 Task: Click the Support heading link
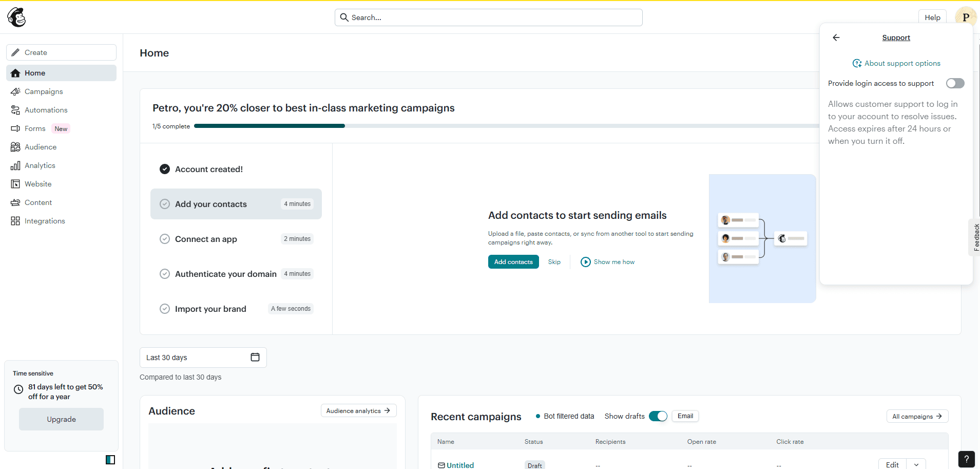coord(896,37)
